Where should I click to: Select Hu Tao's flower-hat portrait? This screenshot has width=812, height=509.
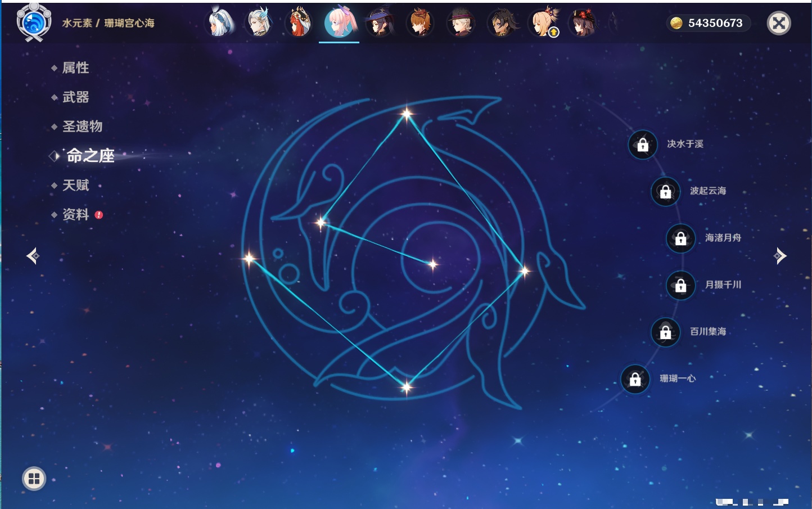coord(583,22)
